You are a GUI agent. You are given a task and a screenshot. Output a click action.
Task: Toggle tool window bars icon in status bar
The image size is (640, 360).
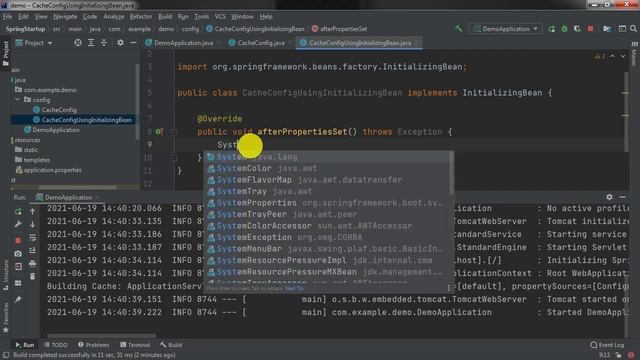point(6,355)
